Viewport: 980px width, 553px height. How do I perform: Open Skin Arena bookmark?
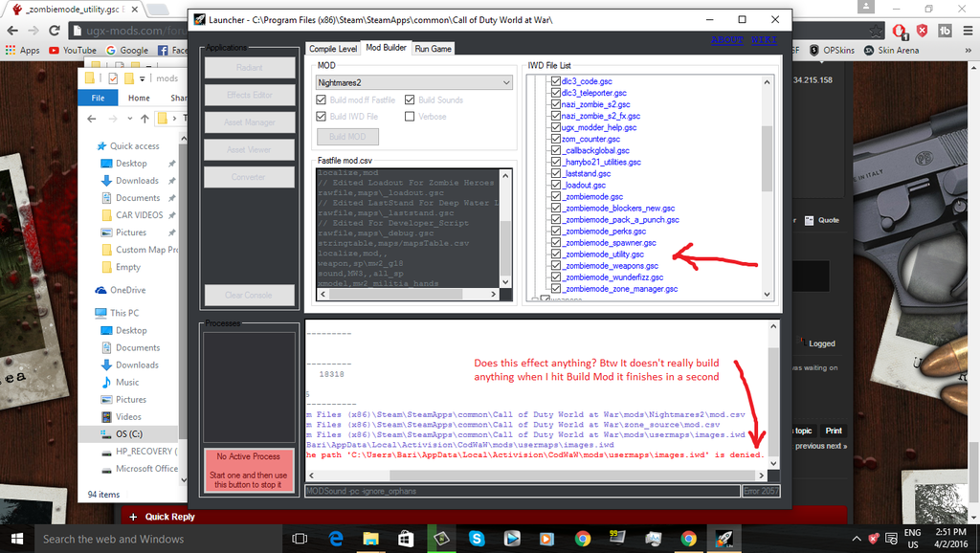pos(891,50)
